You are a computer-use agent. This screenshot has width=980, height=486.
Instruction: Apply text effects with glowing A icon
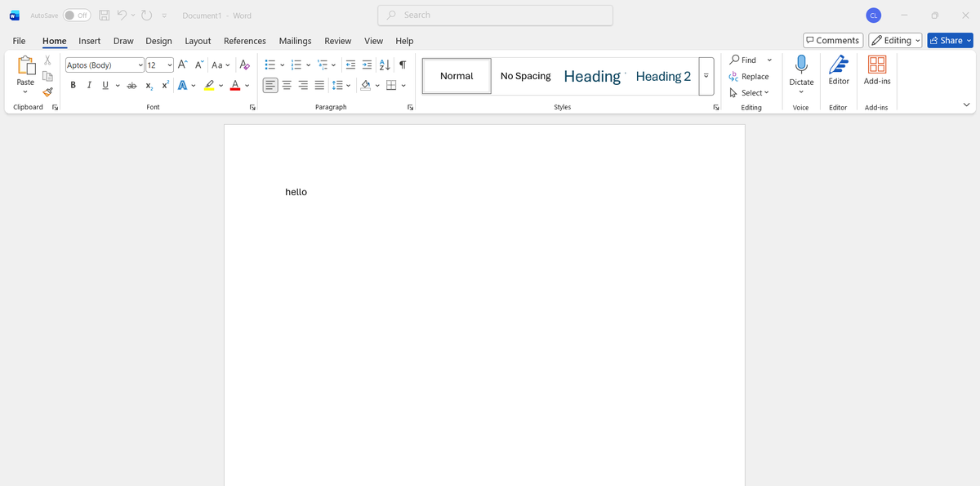(x=182, y=86)
